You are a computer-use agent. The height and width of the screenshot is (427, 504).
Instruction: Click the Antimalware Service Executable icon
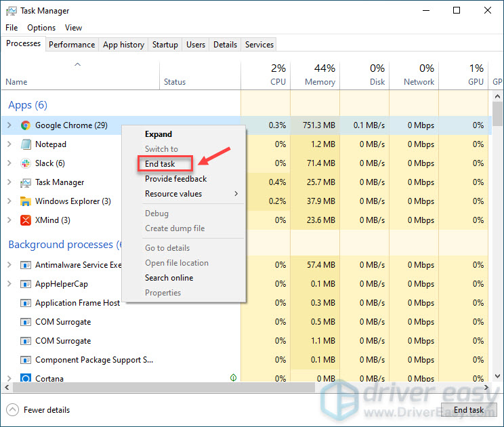click(26, 265)
